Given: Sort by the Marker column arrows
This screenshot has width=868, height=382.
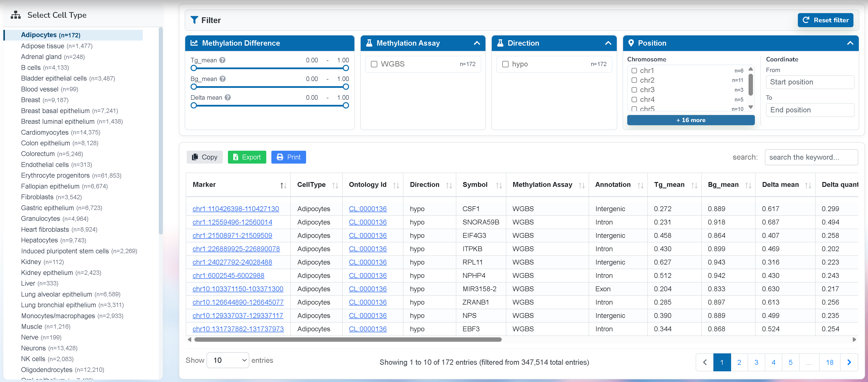Looking at the screenshot, I should pos(283,185).
